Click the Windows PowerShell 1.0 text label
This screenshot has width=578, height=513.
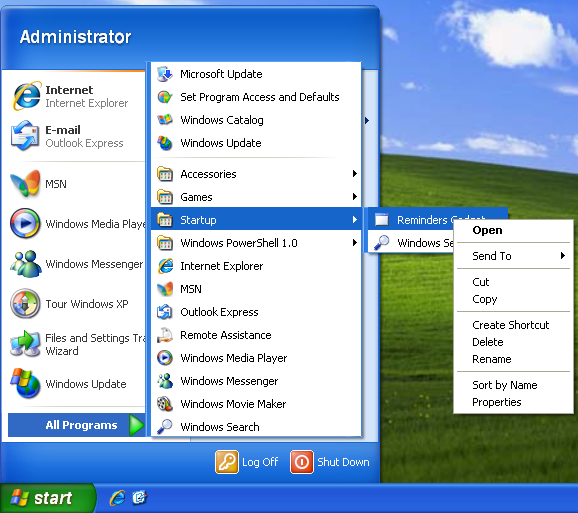238,243
